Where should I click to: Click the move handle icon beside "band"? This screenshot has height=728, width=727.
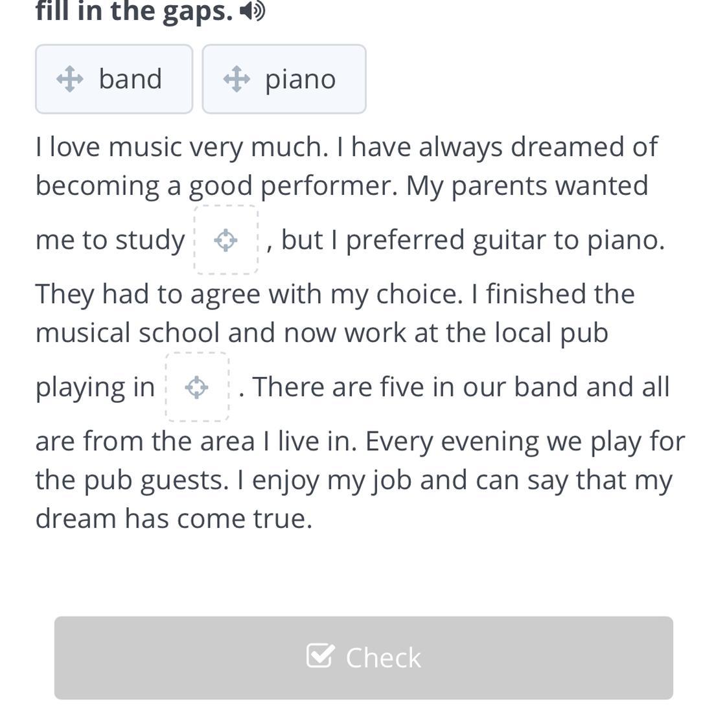pyautogui.click(x=69, y=80)
